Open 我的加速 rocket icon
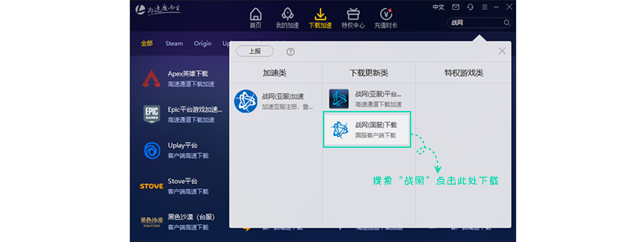The image size is (644, 242). point(287,14)
